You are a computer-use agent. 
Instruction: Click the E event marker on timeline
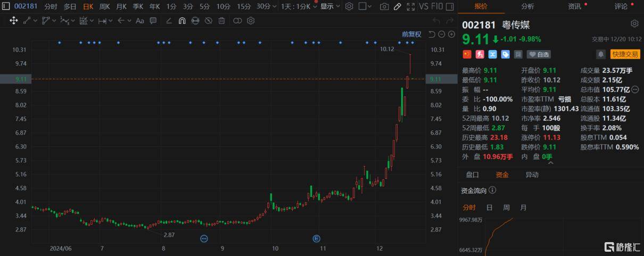tap(316, 238)
